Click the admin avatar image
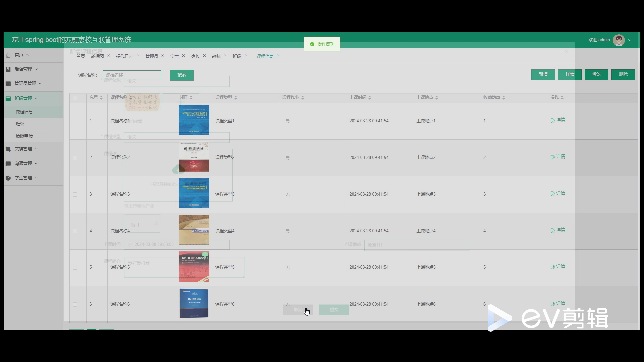The width and height of the screenshot is (644, 362). [x=619, y=40]
